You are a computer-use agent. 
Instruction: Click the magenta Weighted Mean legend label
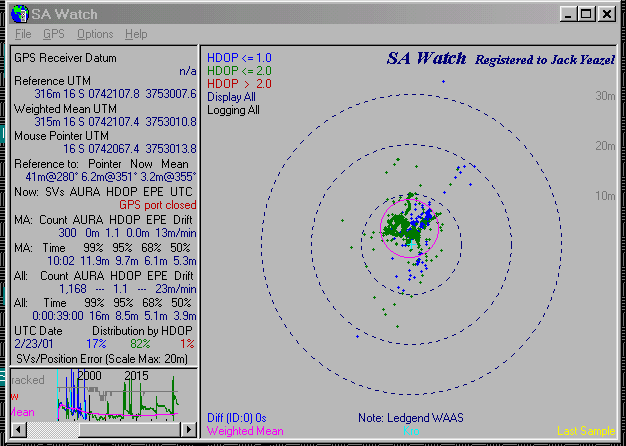tap(244, 431)
